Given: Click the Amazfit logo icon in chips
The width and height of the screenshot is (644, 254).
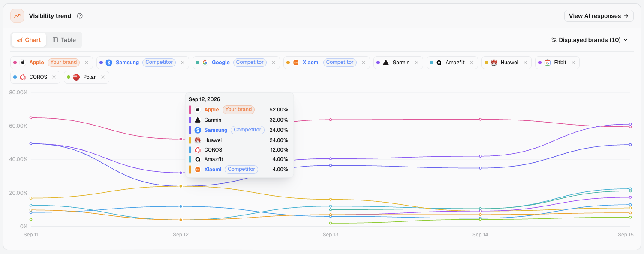Looking at the screenshot, I should (439, 63).
